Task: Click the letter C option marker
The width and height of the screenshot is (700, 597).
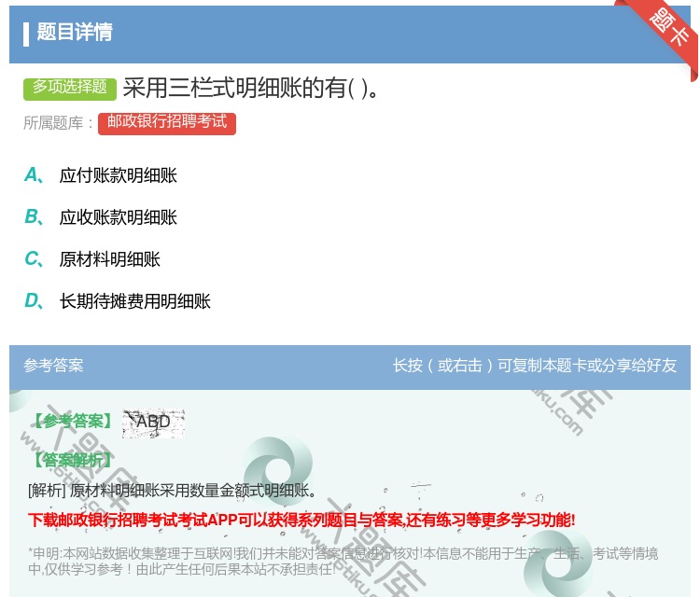Action: click(34, 259)
